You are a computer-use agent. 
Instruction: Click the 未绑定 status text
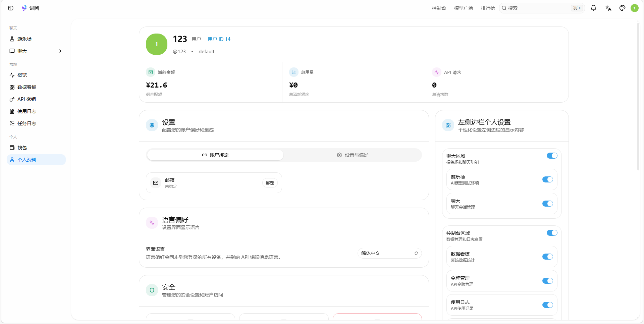point(171,186)
